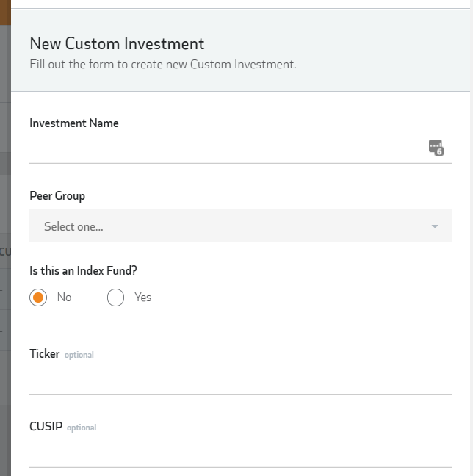
Task: Click the 'Yes' label text
Action: (x=142, y=297)
